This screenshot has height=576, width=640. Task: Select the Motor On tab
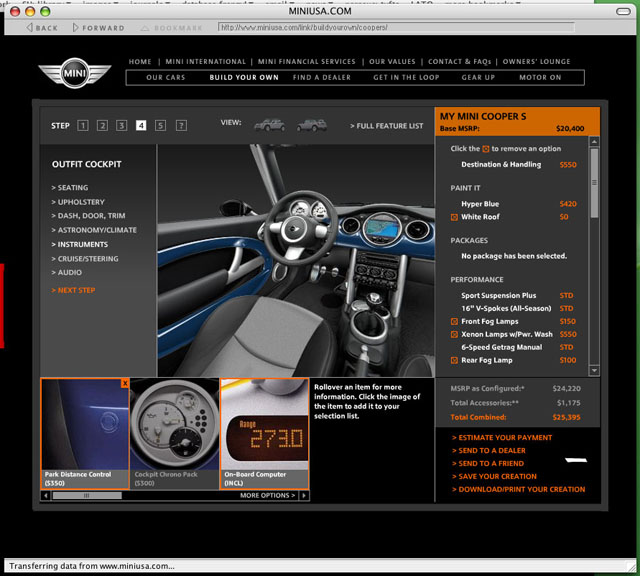point(540,78)
